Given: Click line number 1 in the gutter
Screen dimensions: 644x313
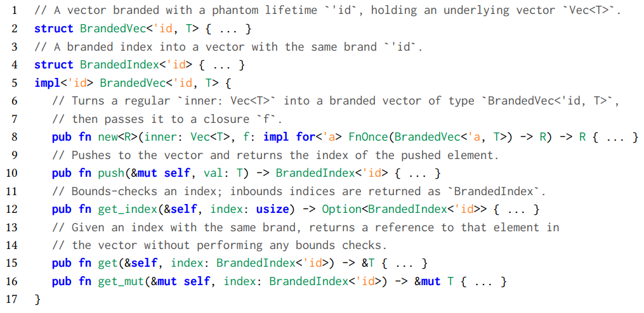Looking at the screenshot, I should pos(15,10).
